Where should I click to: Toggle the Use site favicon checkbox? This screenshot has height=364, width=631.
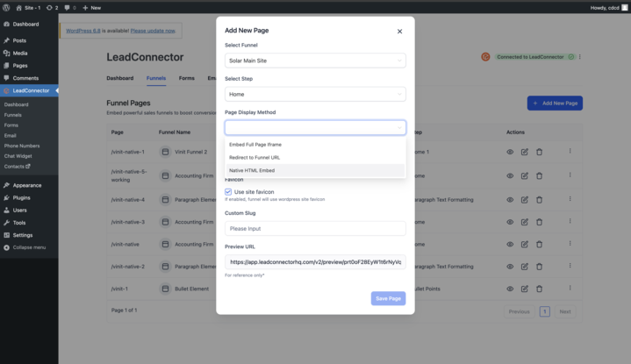point(228,192)
